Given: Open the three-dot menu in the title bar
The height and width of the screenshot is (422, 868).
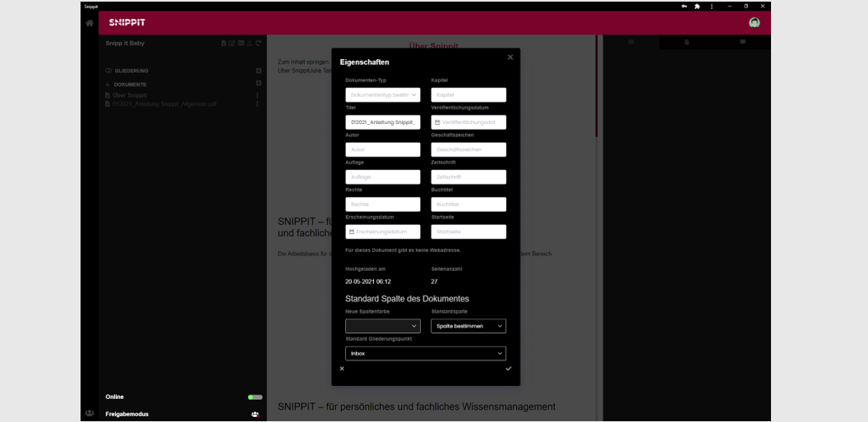Looking at the screenshot, I should 711,6.
